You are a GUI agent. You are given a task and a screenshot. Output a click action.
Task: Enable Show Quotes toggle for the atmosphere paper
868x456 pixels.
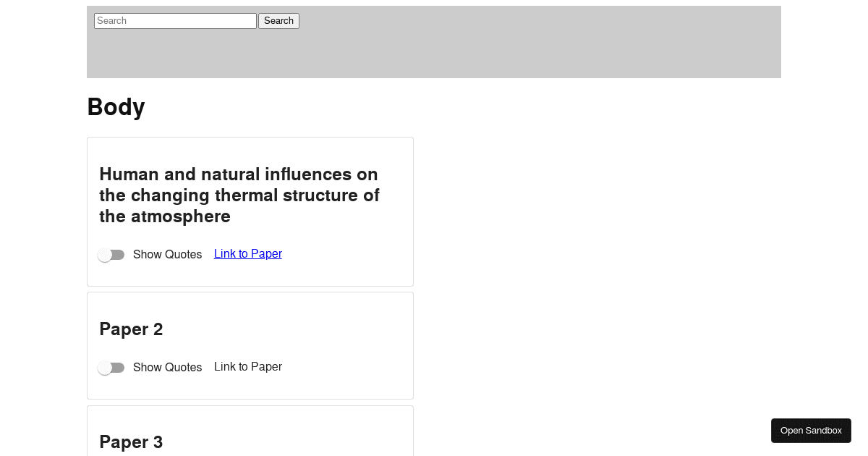111,255
